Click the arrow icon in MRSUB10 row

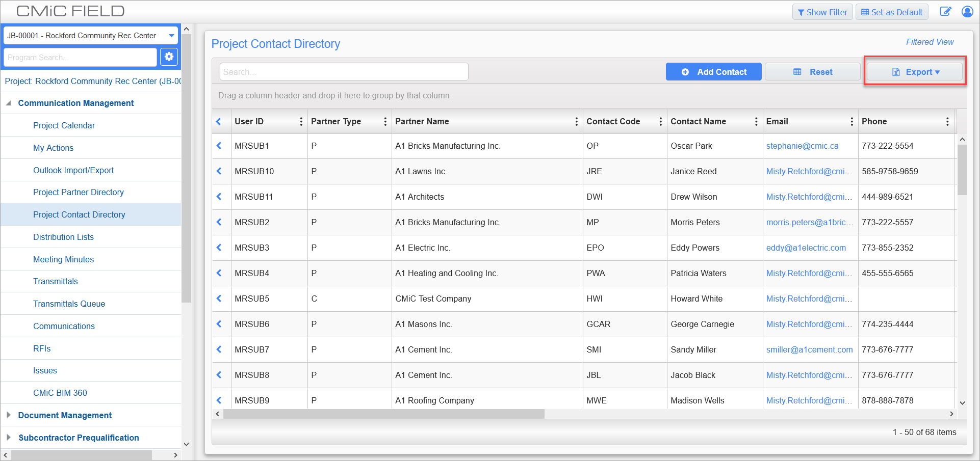pyautogui.click(x=219, y=171)
